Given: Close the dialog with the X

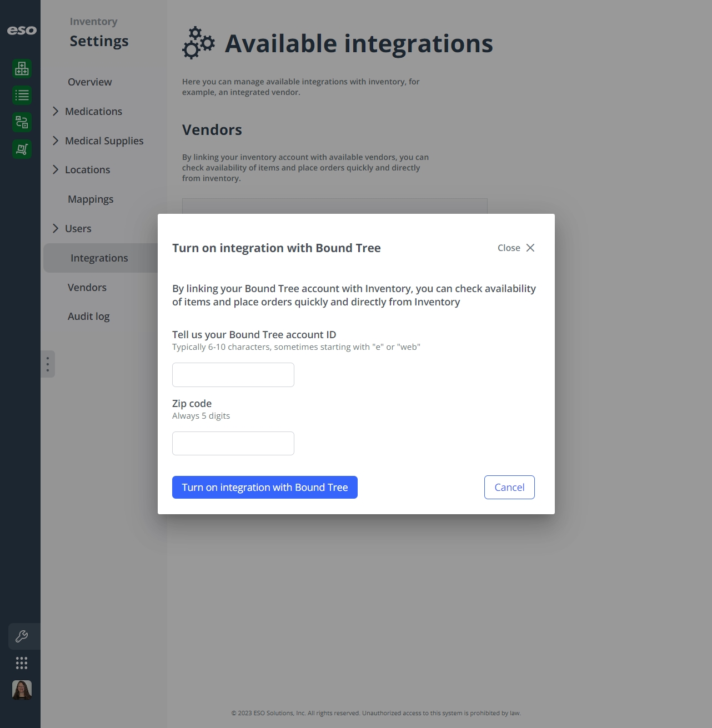Looking at the screenshot, I should click(x=530, y=248).
